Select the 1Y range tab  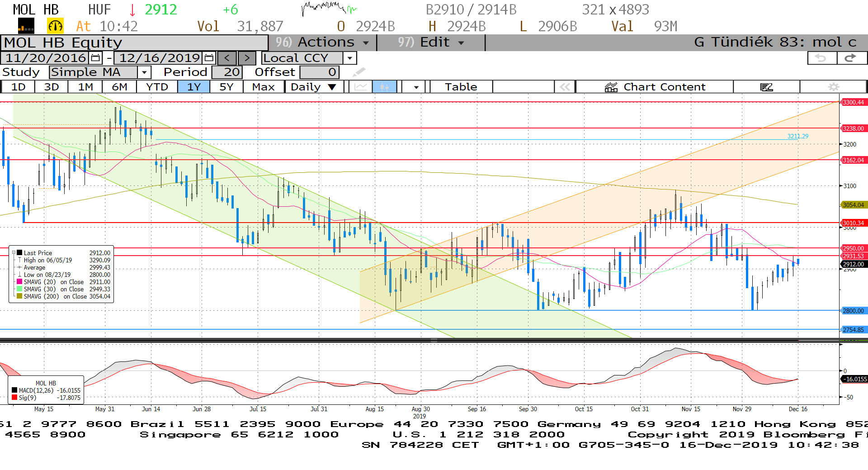(x=194, y=87)
